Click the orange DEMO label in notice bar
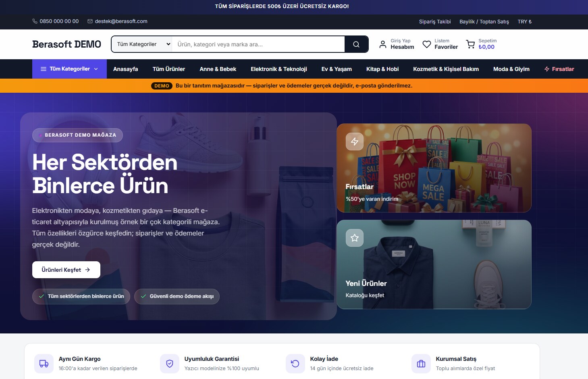 pyautogui.click(x=162, y=86)
